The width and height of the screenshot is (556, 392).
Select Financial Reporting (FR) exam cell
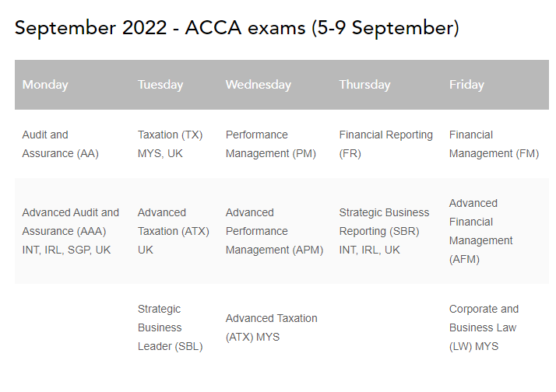[x=385, y=144]
